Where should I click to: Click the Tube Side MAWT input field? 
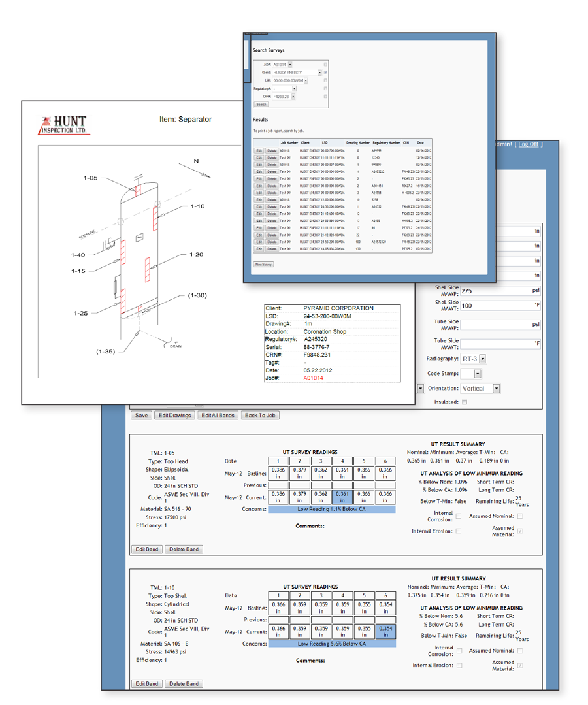[500, 344]
